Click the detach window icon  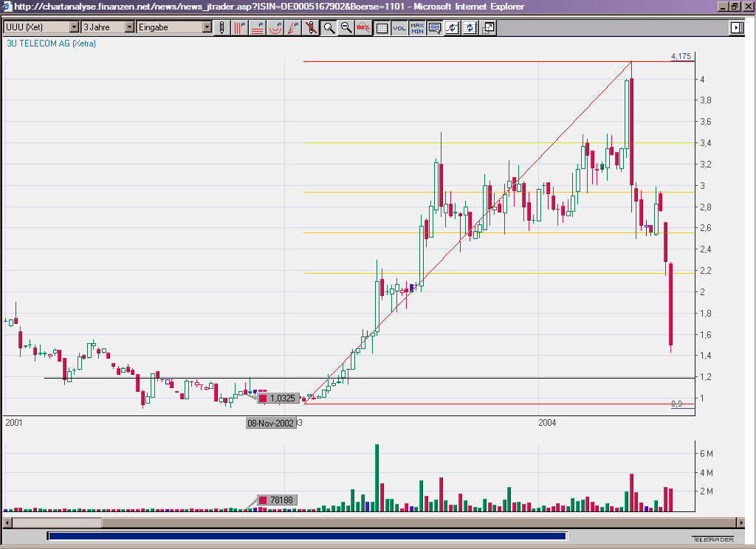tap(488, 27)
